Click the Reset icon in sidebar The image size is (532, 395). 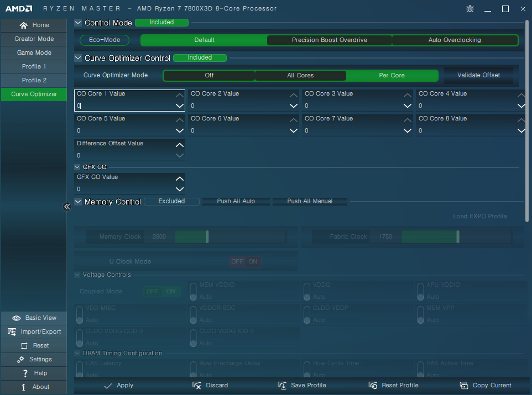pos(24,345)
